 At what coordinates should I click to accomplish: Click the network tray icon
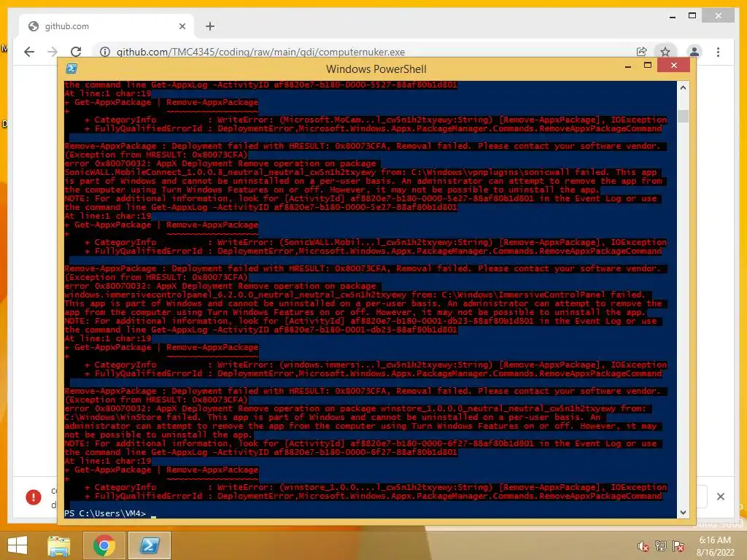pyautogui.click(x=661, y=546)
